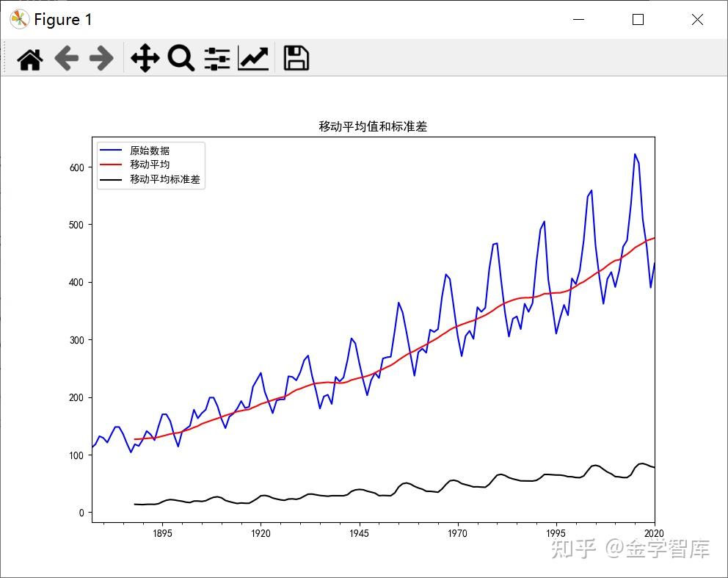Click the Save figure floppy disk icon
This screenshot has height=578, width=728.
coord(295,59)
